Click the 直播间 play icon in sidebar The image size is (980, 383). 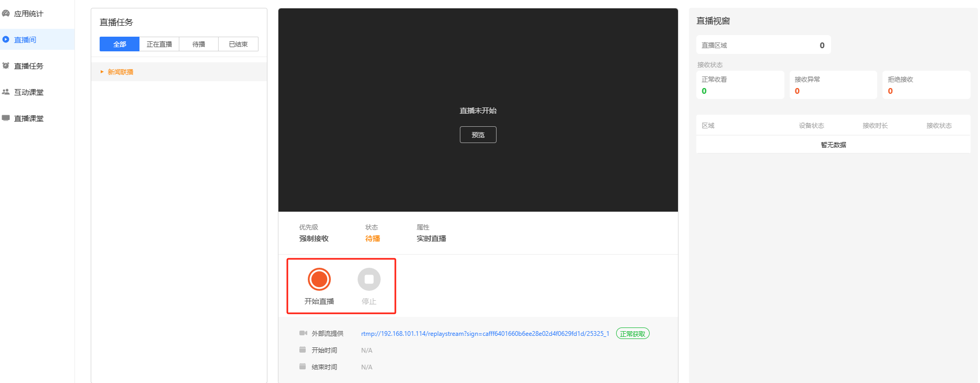(6, 39)
